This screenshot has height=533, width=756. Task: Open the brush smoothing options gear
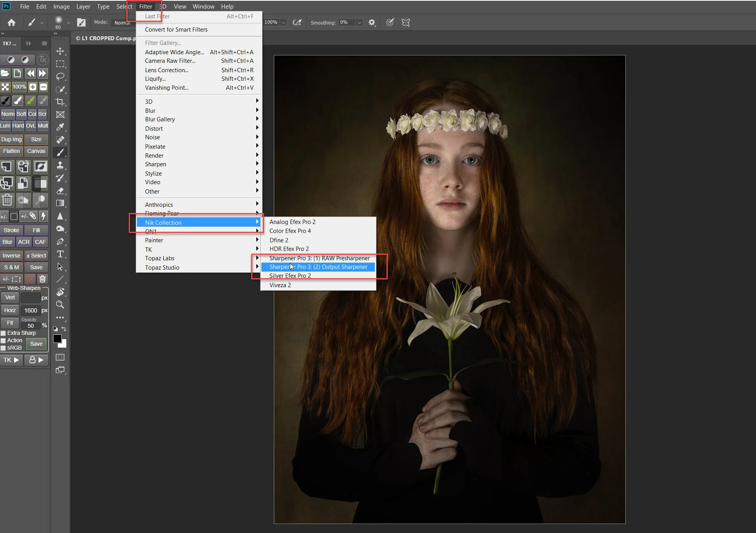pyautogui.click(x=371, y=22)
